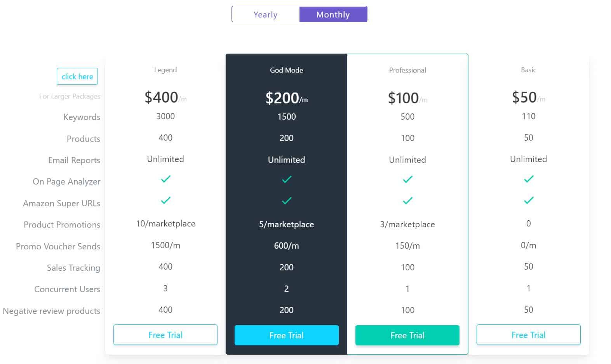Switch billing to Yearly
This screenshot has height=364, width=611.
[265, 14]
